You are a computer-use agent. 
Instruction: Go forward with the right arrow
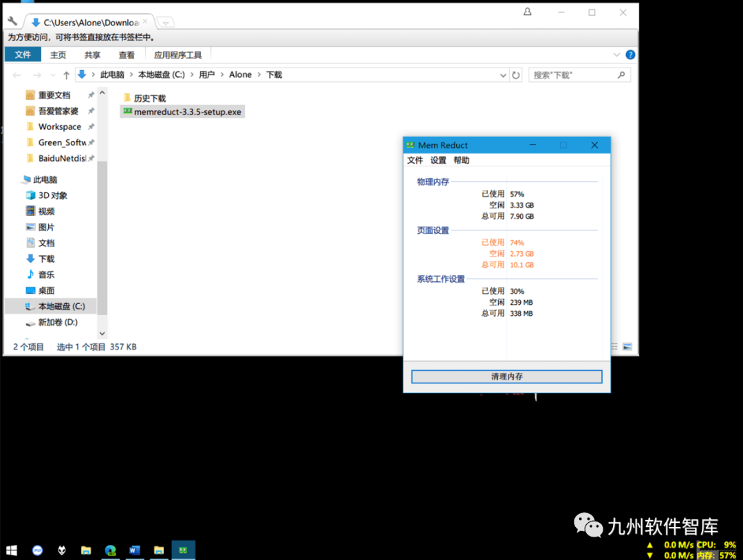click(x=37, y=75)
